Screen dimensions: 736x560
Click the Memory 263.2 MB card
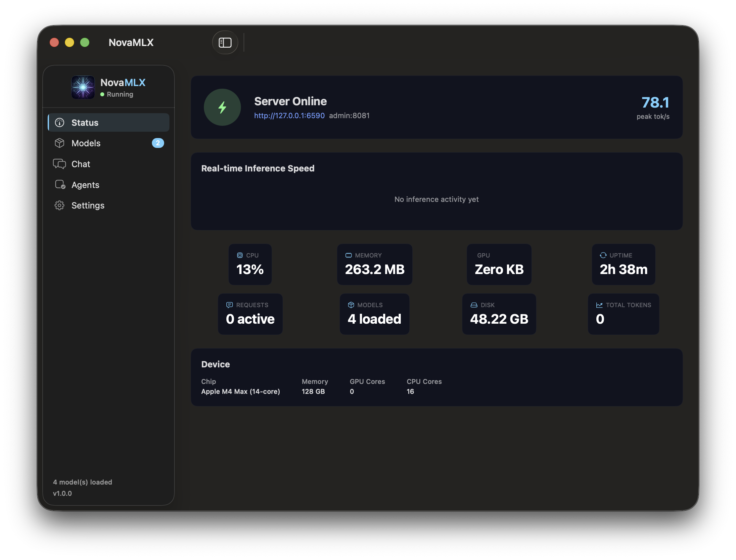374,264
